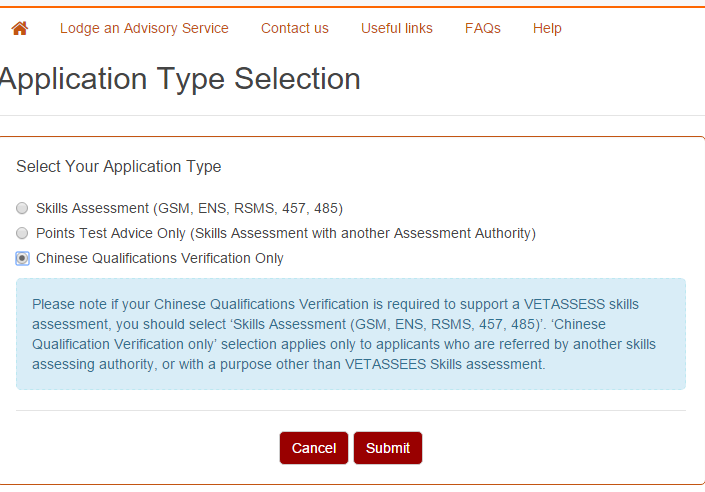The height and width of the screenshot is (492, 705).
Task: Click the blue VETASSESS information note box
Action: click(x=351, y=334)
